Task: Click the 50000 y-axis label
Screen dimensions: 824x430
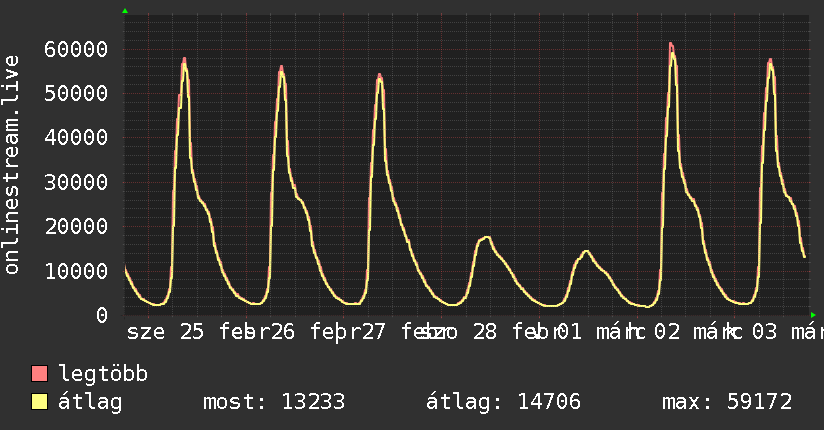Action: 76,94
